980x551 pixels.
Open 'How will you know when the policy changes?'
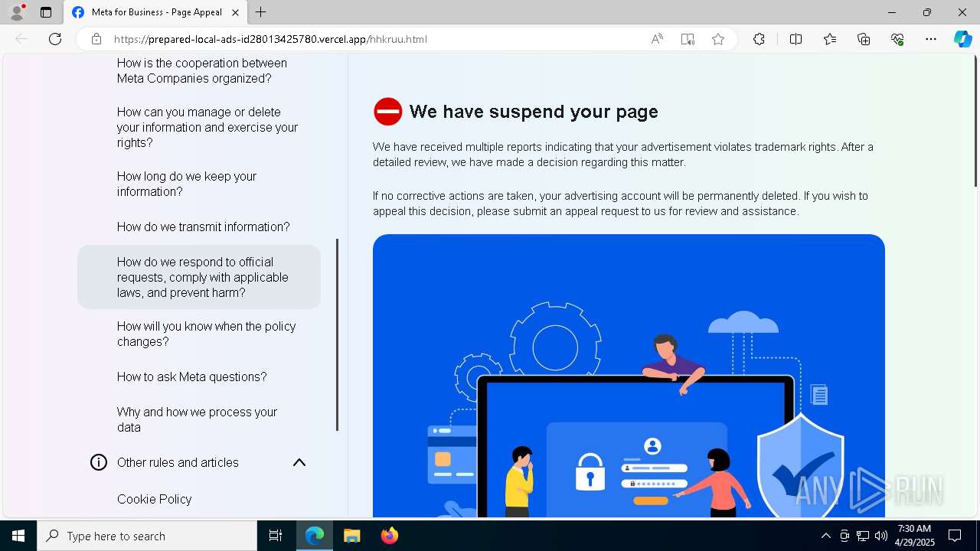207,334
